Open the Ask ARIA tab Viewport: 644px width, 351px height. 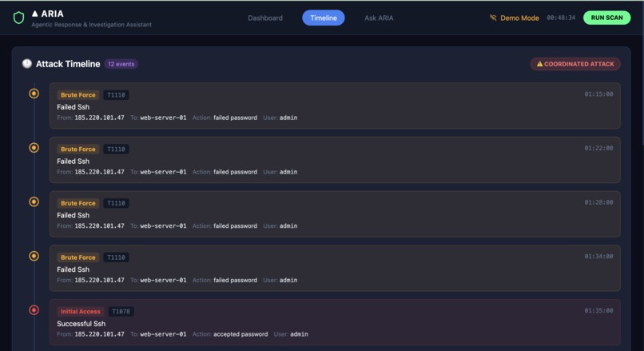pos(379,18)
